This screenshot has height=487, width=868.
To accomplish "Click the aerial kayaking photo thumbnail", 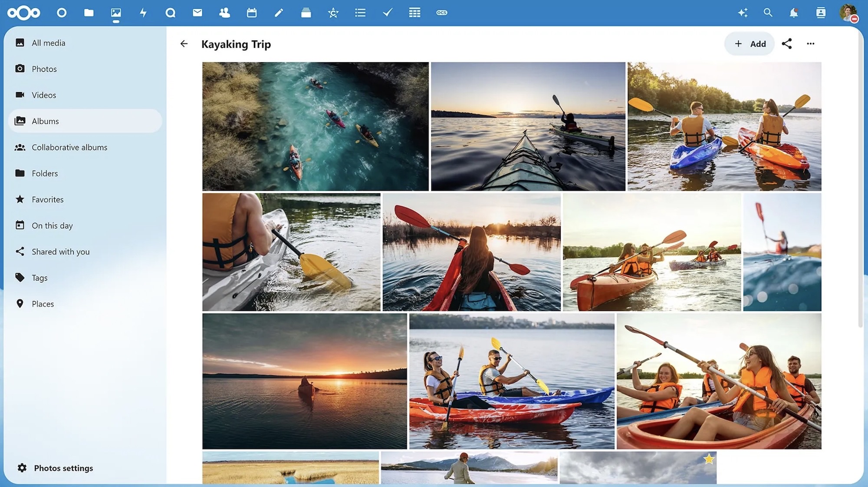I will click(316, 126).
